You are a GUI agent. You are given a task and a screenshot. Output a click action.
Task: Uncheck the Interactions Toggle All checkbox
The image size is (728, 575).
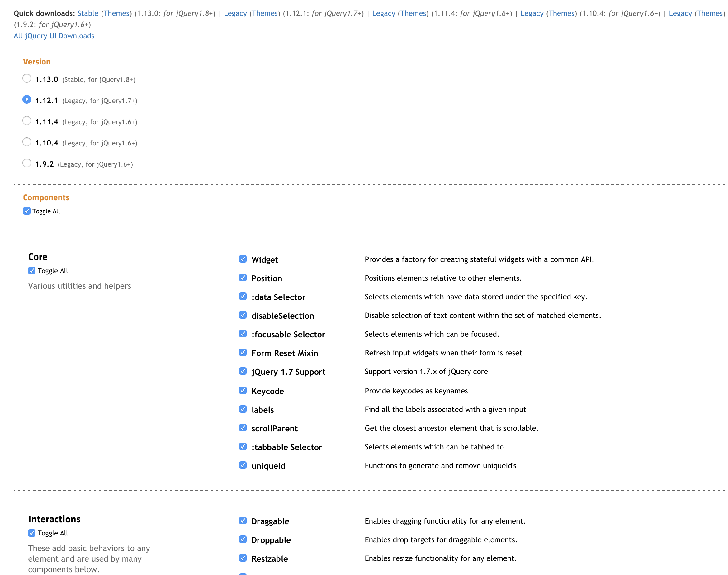pos(32,533)
